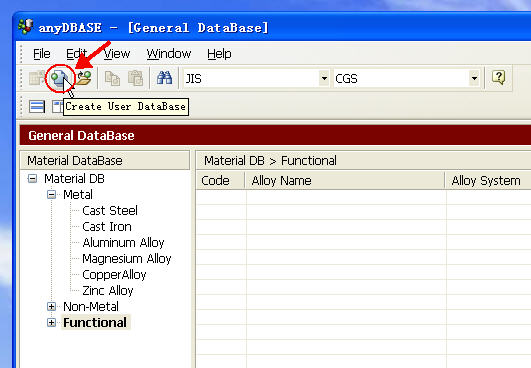Viewport: 531px width, 368px height.
Task: Click the Material DB > Functional breadcrumb
Action: pos(270,160)
